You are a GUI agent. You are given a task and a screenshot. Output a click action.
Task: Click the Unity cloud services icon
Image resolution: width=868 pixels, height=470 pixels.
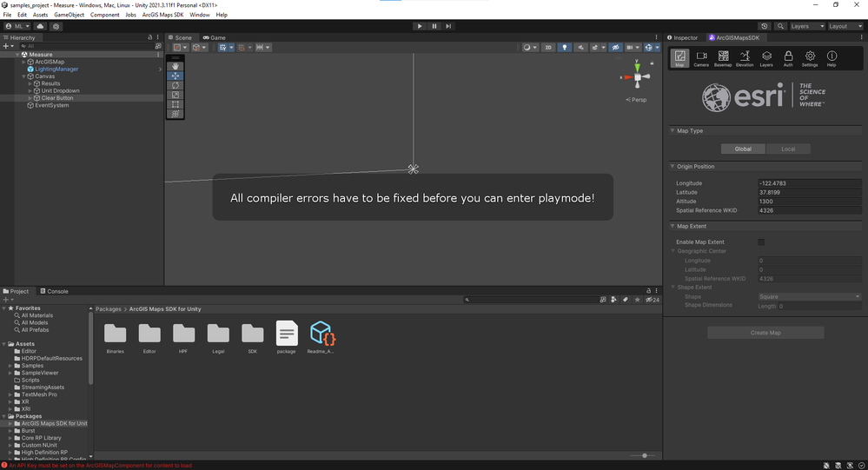(x=41, y=26)
